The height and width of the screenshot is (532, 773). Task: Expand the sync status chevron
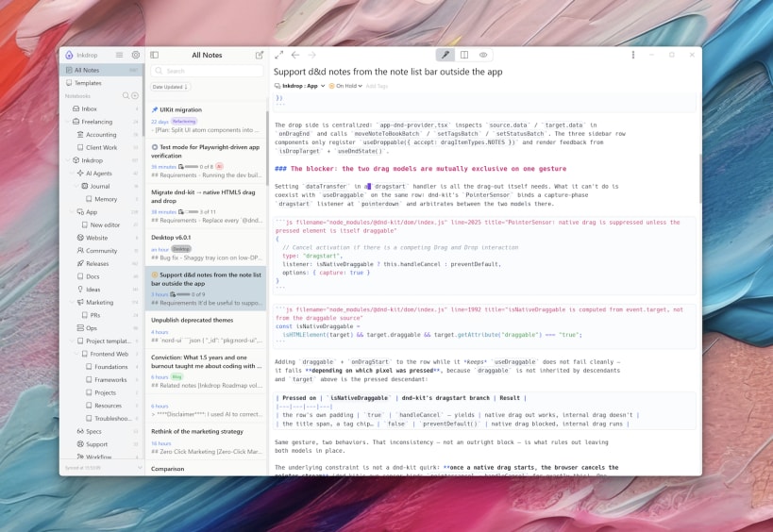pos(140,468)
